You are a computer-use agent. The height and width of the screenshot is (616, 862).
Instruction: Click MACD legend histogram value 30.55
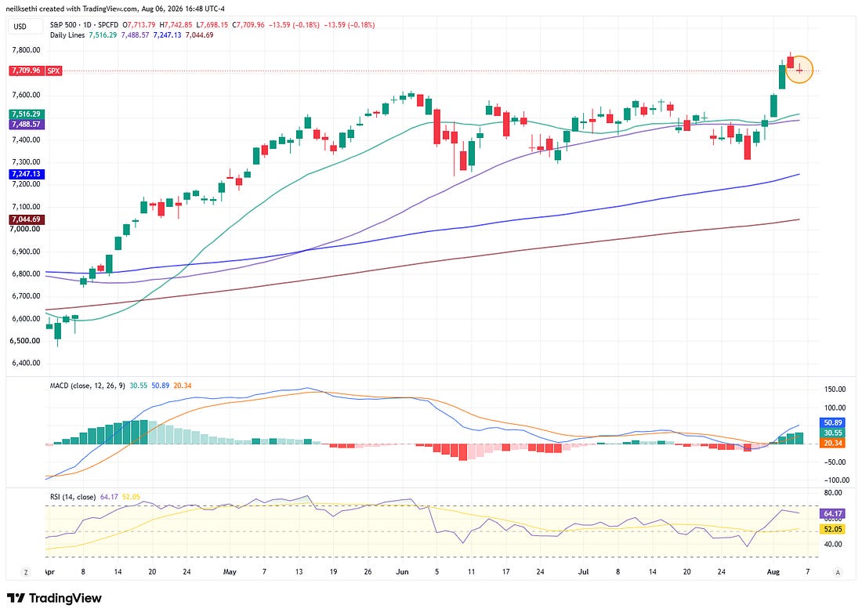tap(139, 386)
